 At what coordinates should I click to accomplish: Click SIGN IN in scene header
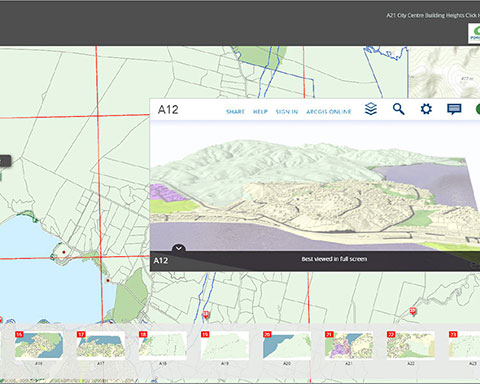(x=287, y=112)
